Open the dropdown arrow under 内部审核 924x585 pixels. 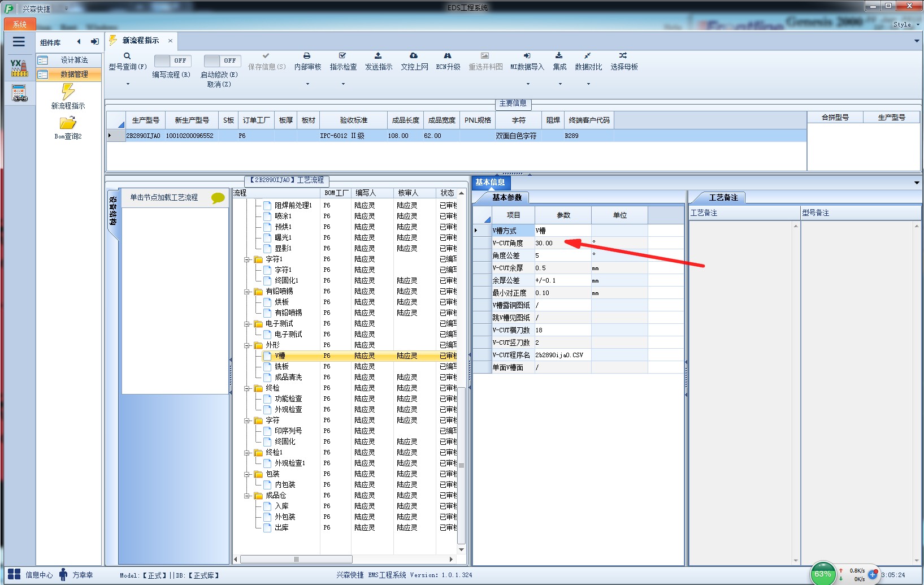(307, 84)
